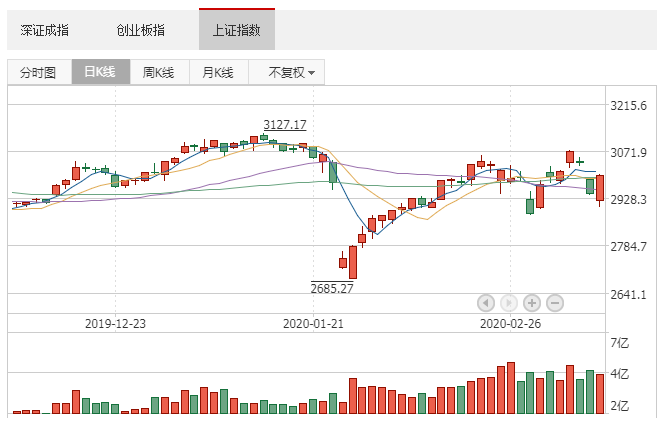
Task: Click the 3215.6 price axis value
Action: click(629, 106)
